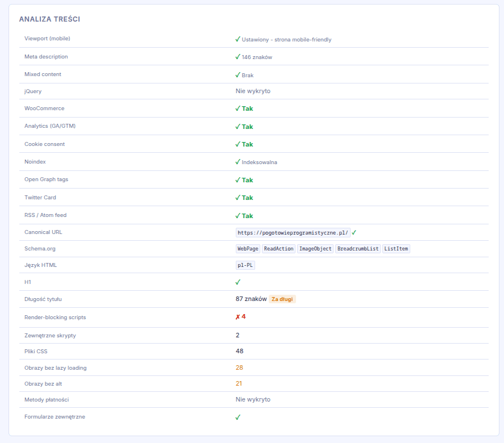Click the Viewport (mobile) label
This screenshot has height=443, width=504.
47,39
